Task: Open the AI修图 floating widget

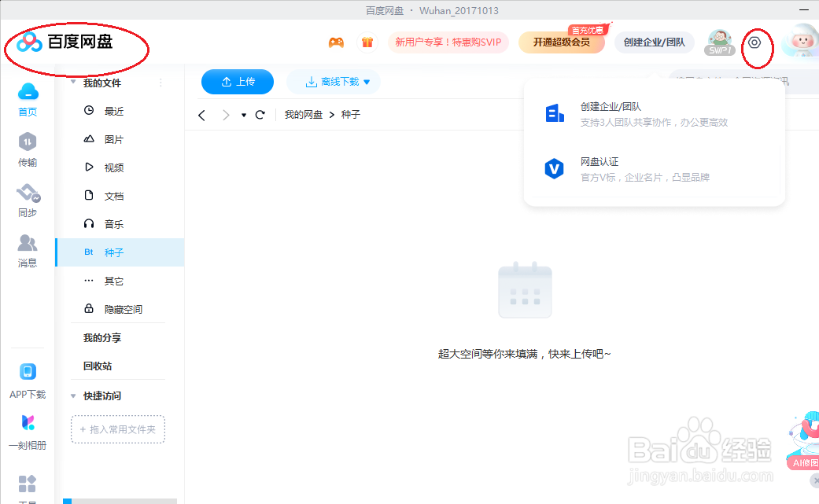Action: (804, 441)
